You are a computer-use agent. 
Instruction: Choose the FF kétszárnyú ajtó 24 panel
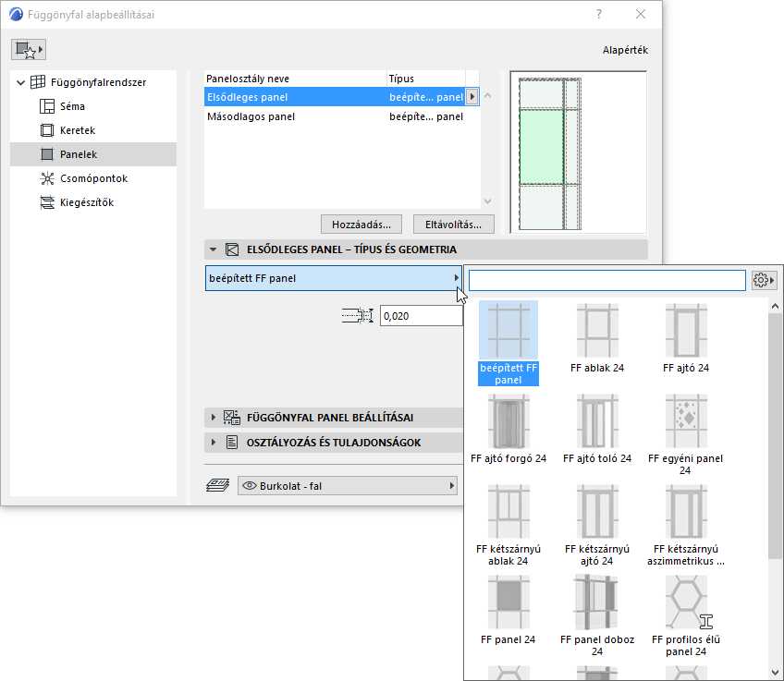point(597,526)
